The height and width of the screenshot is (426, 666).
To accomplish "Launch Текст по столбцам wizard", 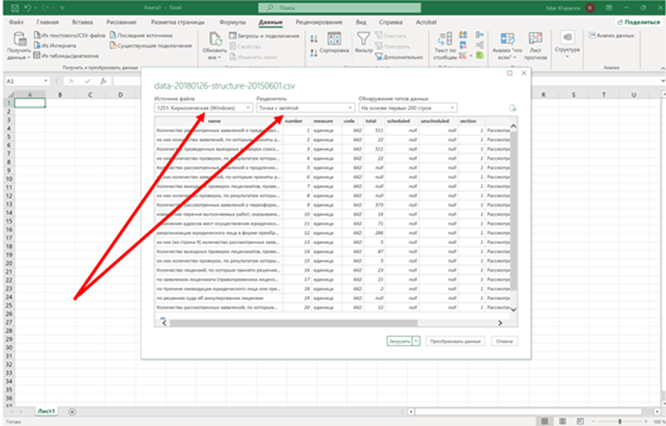I will tap(445, 46).
